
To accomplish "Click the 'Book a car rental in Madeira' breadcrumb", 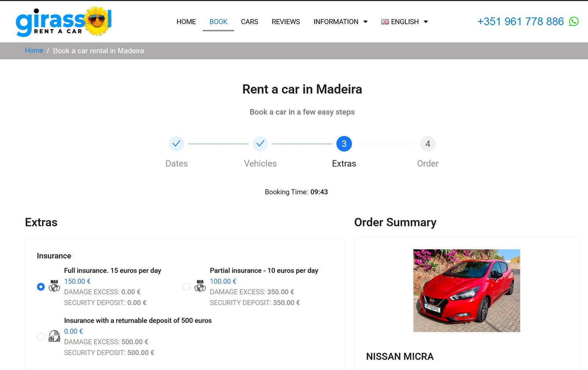I will (98, 51).
